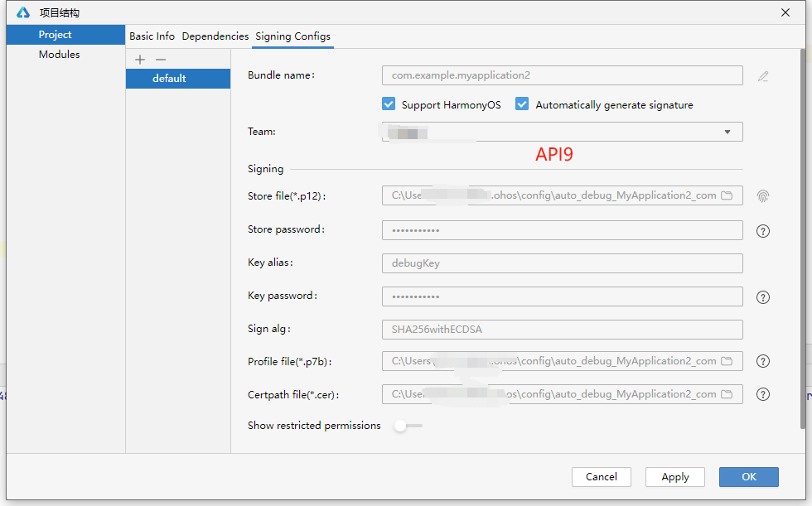Close the project structure dialog

(785, 12)
